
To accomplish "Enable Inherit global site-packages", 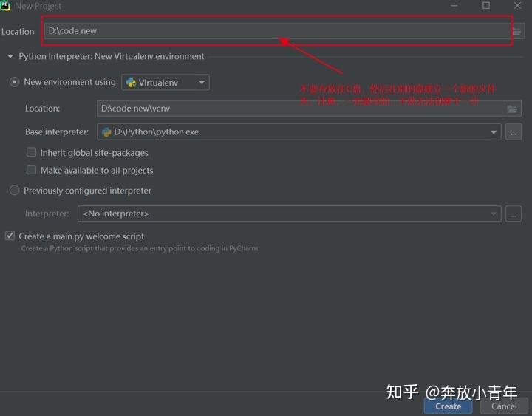I will [32, 152].
